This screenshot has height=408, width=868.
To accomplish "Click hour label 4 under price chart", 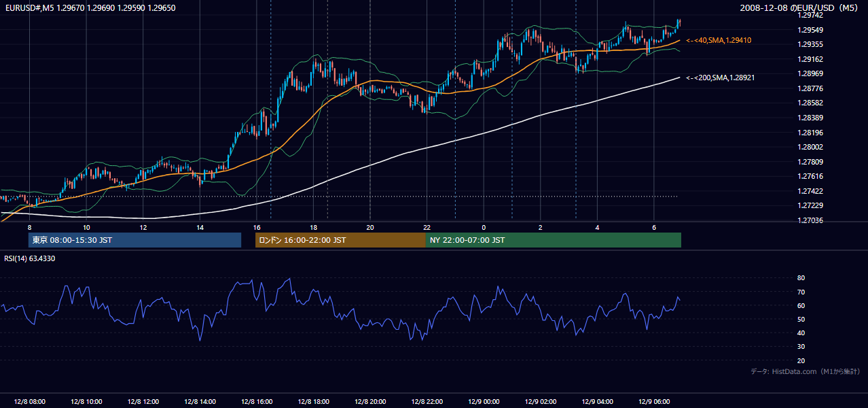I will click(597, 227).
